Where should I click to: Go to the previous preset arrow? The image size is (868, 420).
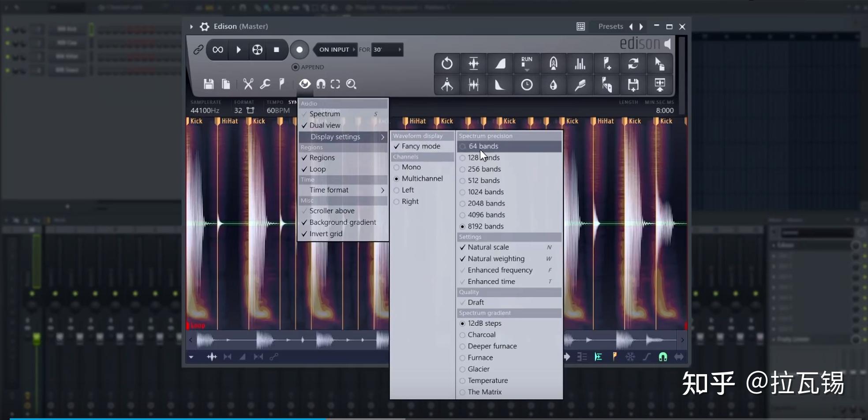631,26
